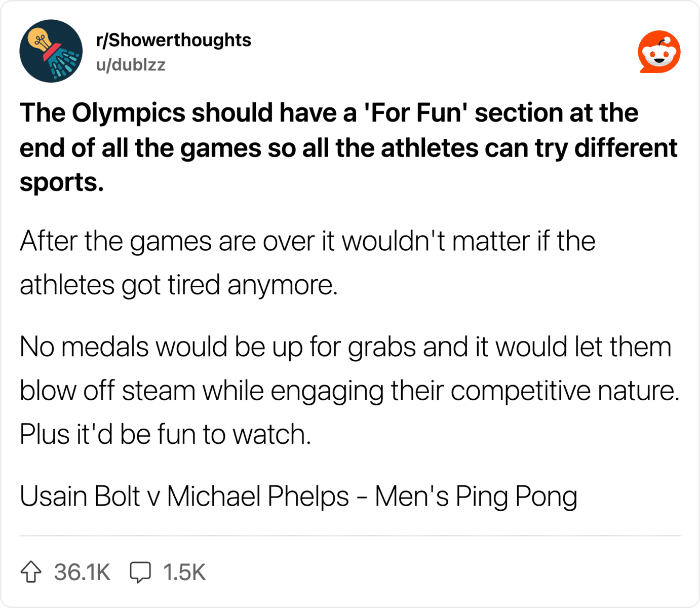
Task: Click the Showerthoughts subreddit avatar icon
Action: tap(51, 51)
